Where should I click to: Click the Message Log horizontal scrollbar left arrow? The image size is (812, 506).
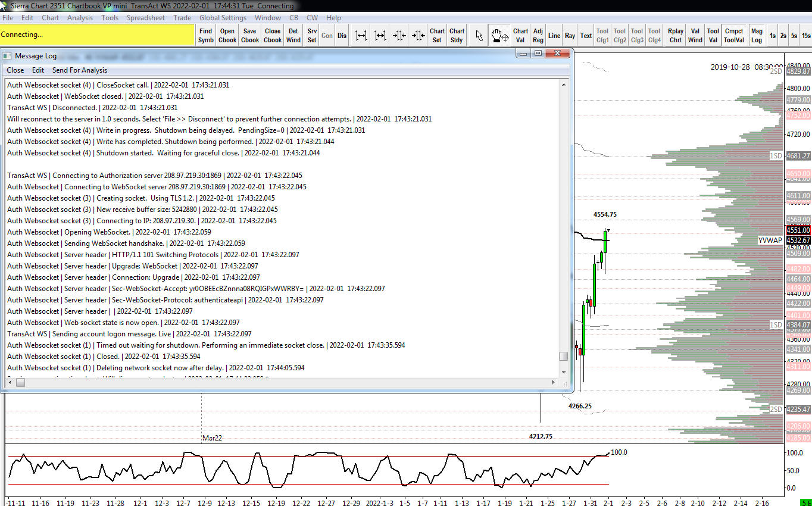coord(11,382)
